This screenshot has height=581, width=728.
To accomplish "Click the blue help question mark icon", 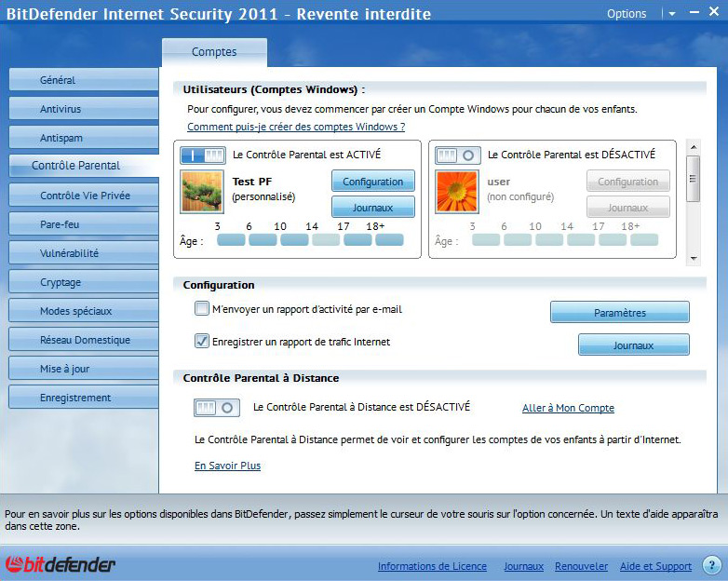I will pyautogui.click(x=711, y=565).
